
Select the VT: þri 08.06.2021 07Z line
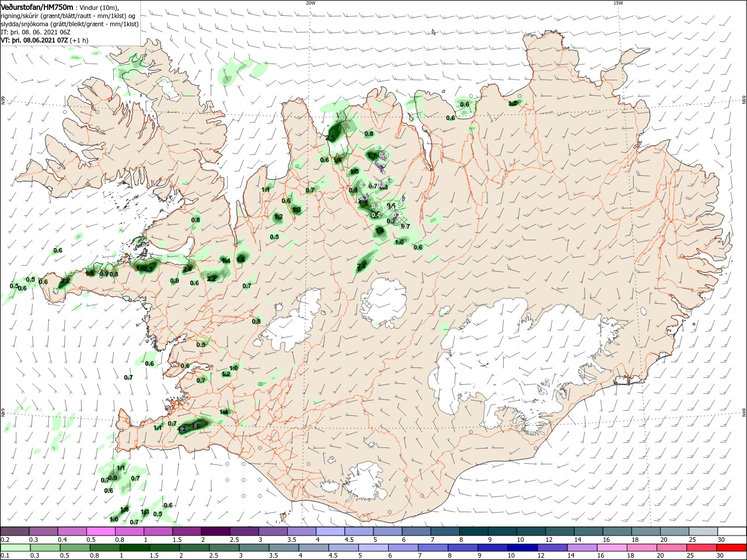45,40
